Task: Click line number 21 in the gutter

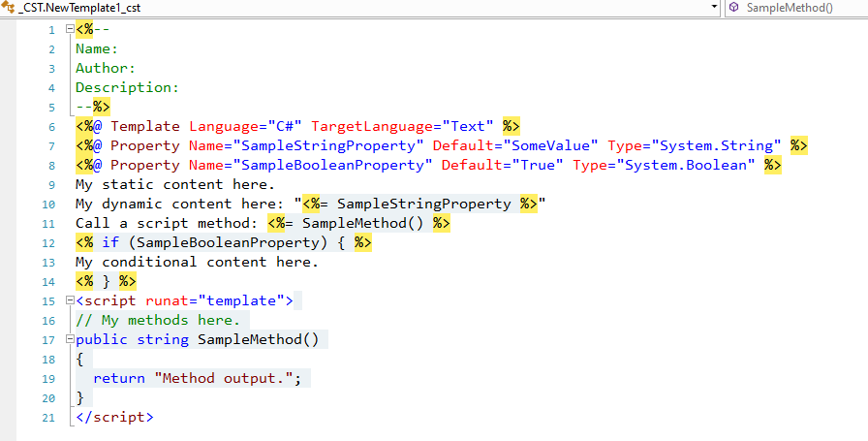Action: tap(48, 418)
